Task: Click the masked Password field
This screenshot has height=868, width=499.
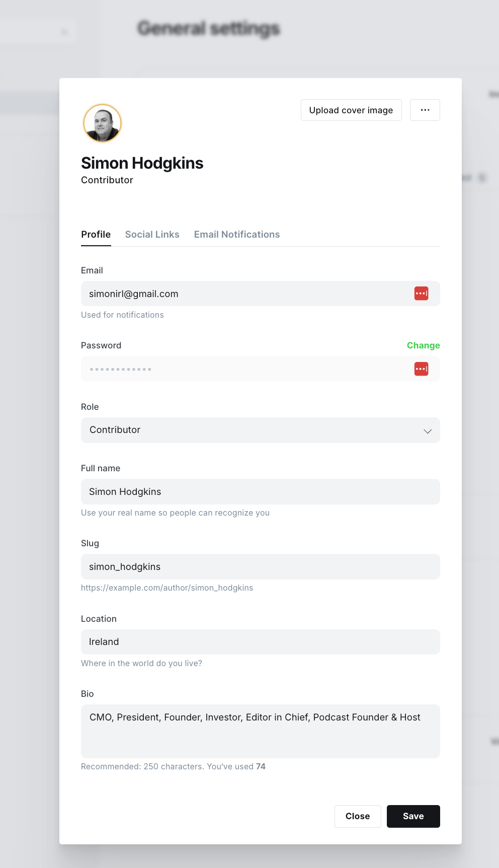Action: (x=261, y=369)
